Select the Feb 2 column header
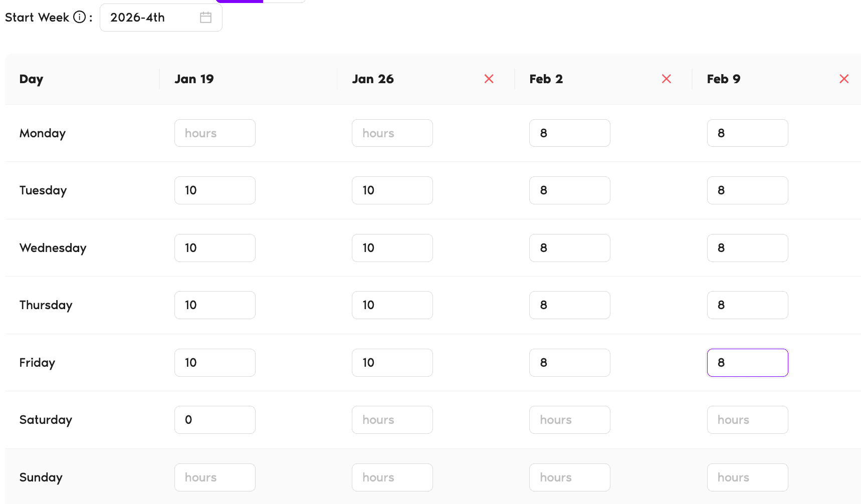 (x=546, y=79)
